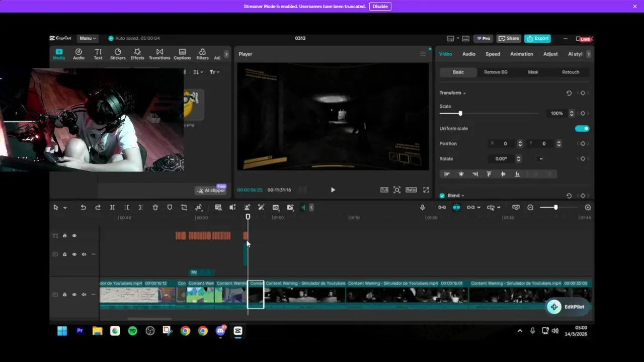644x362 pixels.
Task: Undo the last edit
Action: pos(83,208)
